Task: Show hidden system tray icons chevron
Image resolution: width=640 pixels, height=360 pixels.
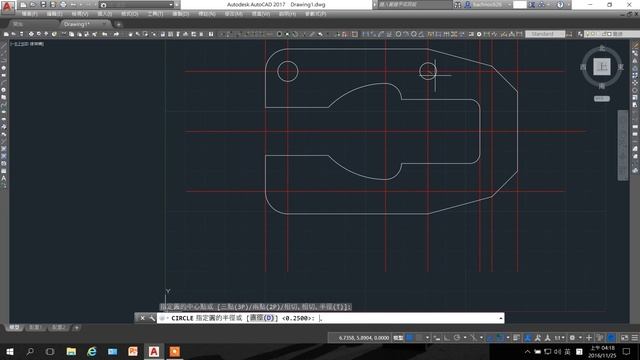Action: pos(527,351)
